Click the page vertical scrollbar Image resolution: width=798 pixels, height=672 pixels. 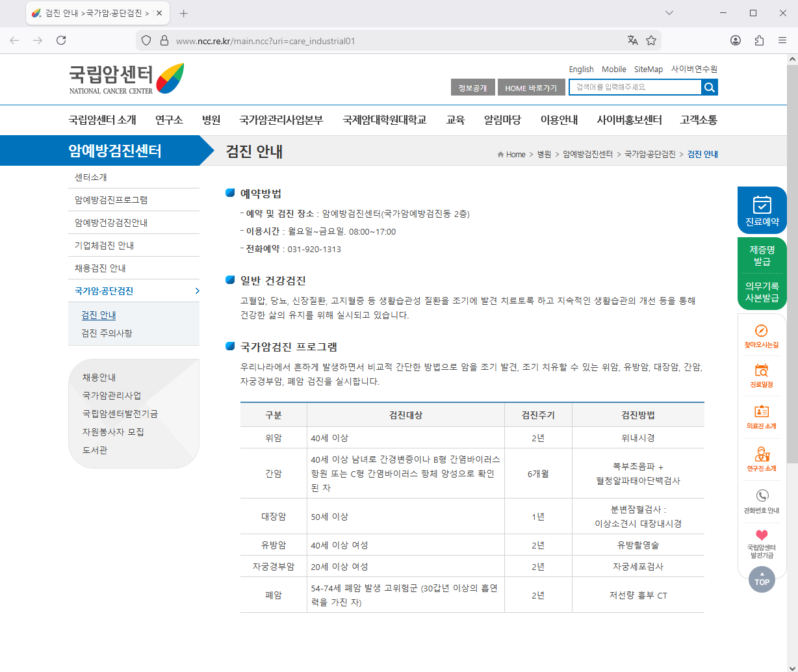pyautogui.click(x=792, y=260)
